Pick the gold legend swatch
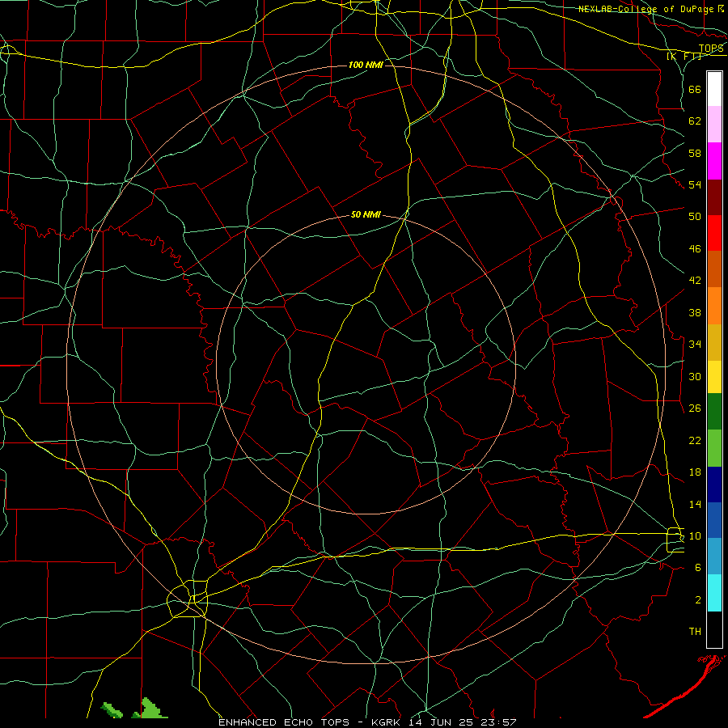The height and width of the screenshot is (728, 728). point(714,342)
